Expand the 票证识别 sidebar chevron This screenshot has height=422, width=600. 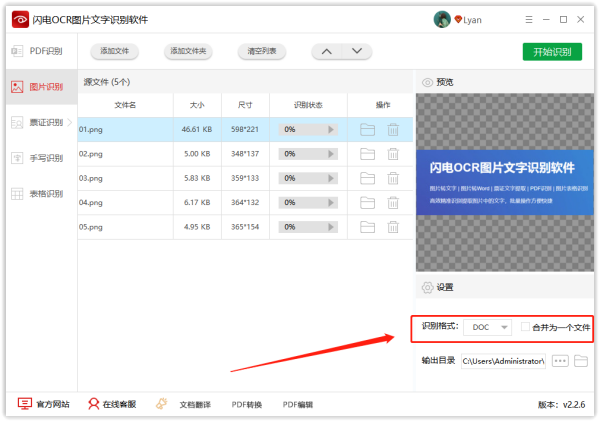tap(69, 123)
